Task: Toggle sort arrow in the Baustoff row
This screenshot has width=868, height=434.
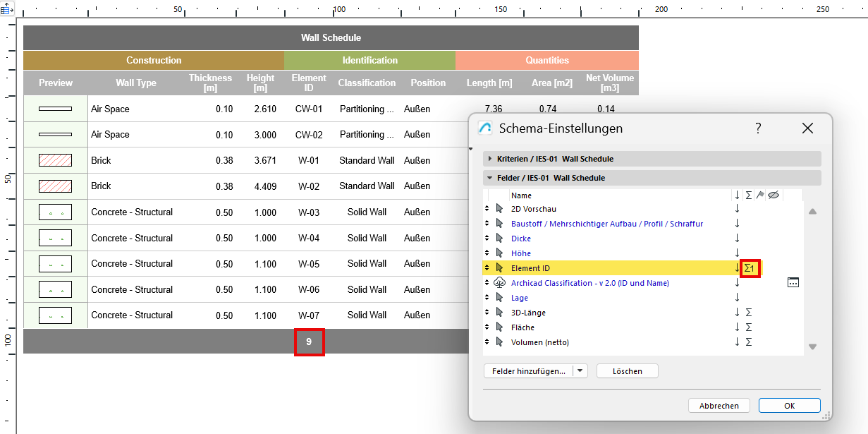Action: (737, 224)
